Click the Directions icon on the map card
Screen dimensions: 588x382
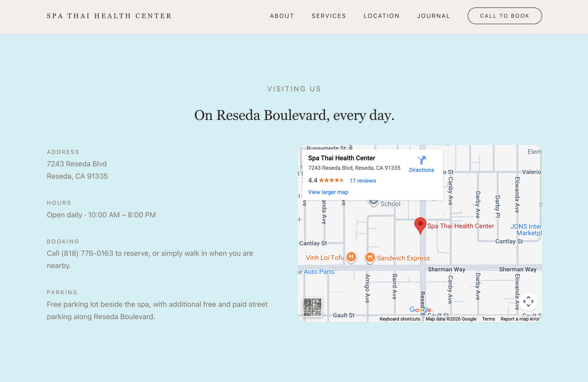421,161
